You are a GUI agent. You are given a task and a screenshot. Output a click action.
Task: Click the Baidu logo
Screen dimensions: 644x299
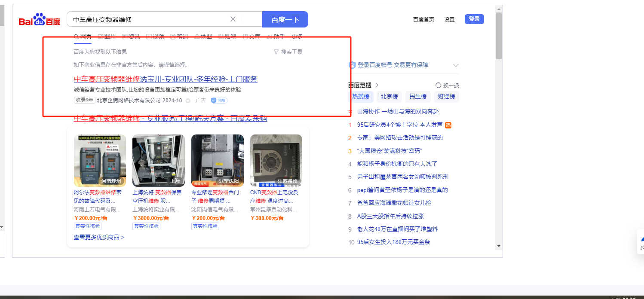point(40,20)
